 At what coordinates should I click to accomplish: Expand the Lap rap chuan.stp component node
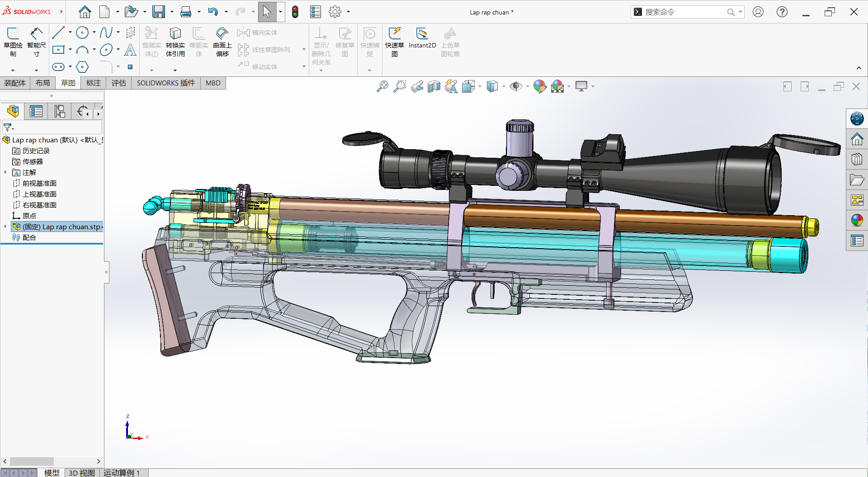[5, 227]
